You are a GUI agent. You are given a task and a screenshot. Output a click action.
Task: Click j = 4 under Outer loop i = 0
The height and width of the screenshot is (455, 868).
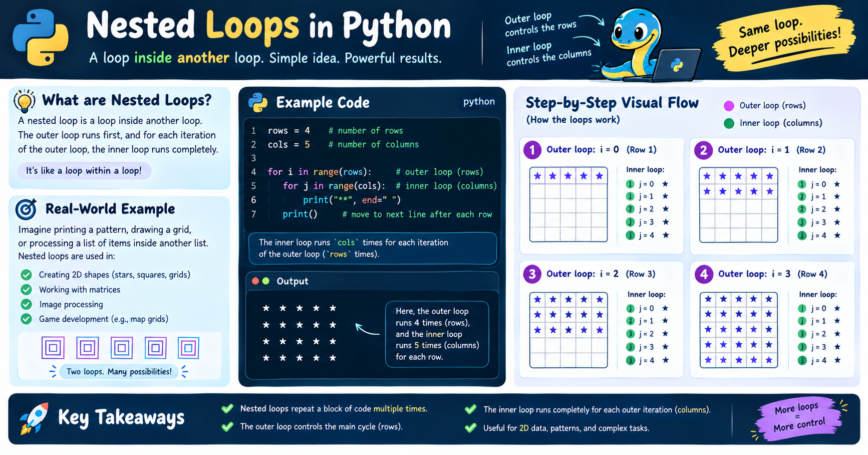point(647,236)
